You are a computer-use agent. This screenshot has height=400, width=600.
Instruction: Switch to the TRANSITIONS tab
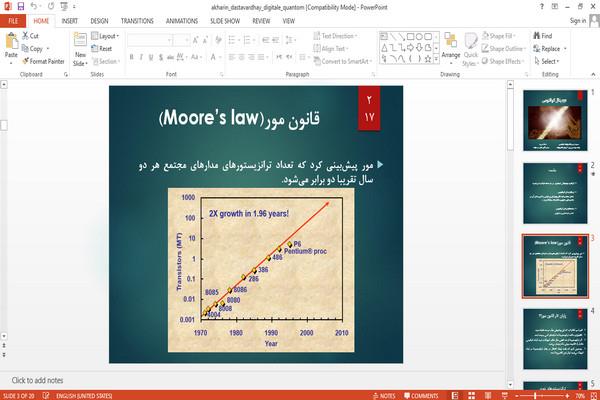(x=137, y=21)
